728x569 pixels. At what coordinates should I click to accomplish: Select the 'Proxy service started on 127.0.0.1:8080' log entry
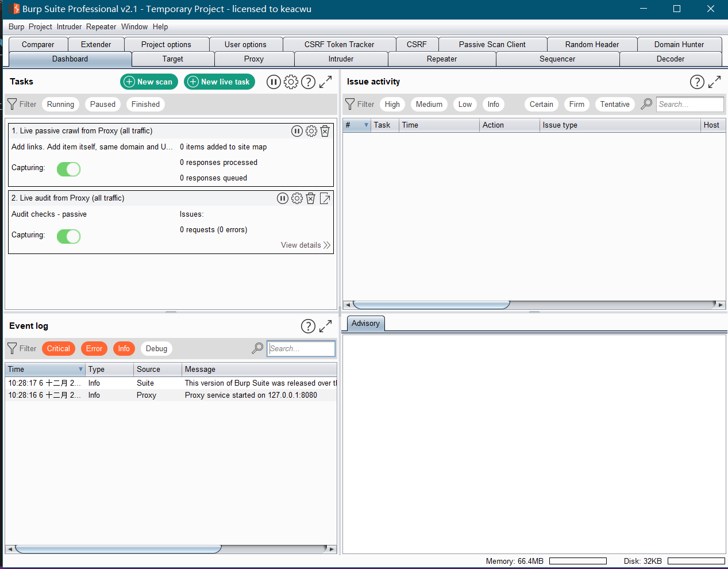pyautogui.click(x=171, y=395)
